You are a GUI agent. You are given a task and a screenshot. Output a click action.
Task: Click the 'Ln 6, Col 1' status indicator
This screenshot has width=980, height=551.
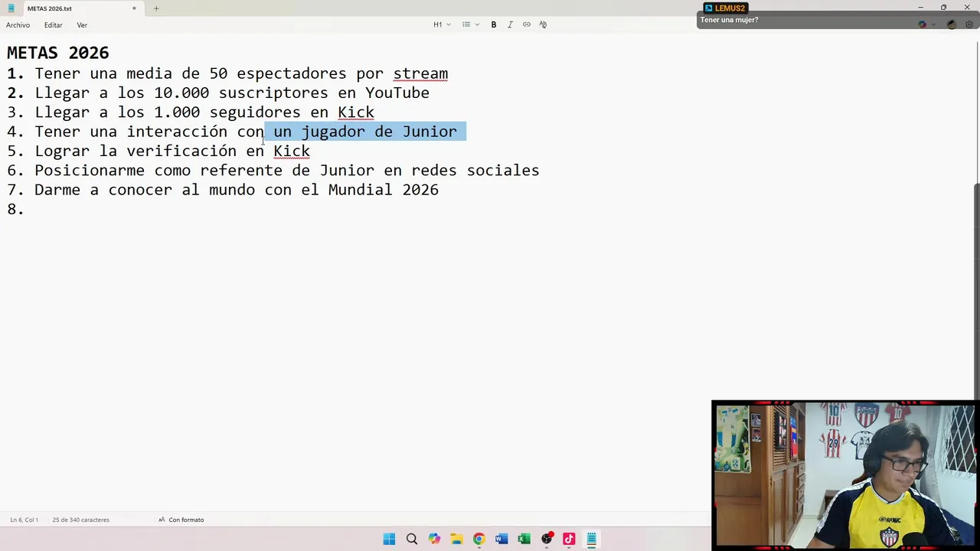coord(24,520)
